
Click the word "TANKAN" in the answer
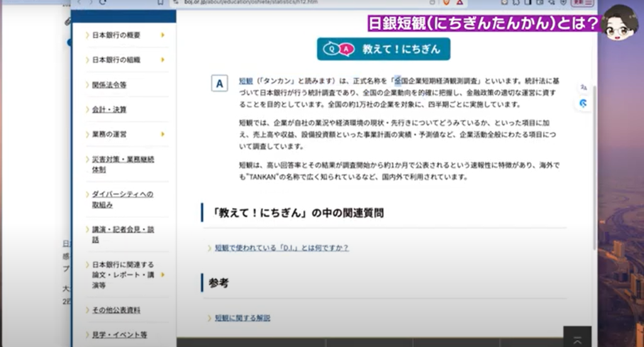pyautogui.click(x=264, y=177)
